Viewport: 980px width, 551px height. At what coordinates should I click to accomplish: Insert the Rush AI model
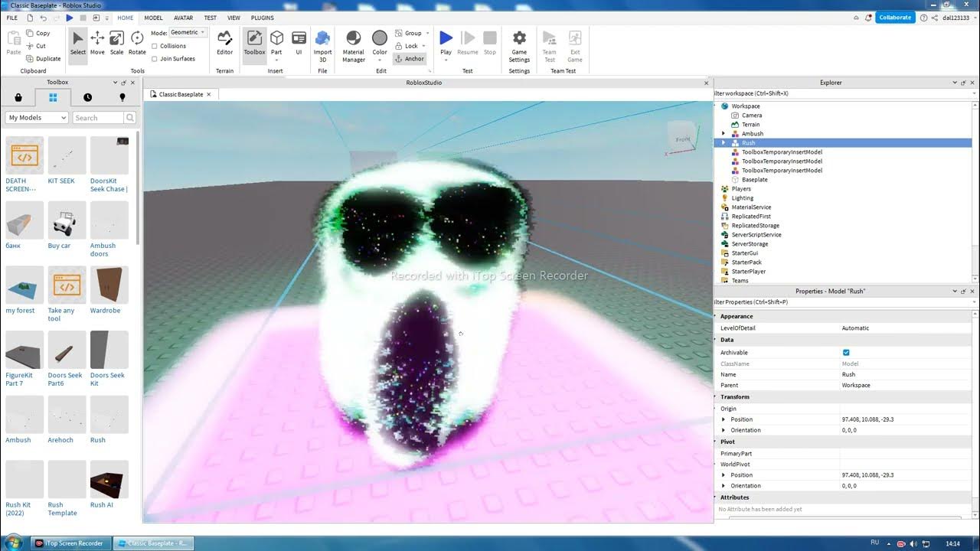coord(109,480)
